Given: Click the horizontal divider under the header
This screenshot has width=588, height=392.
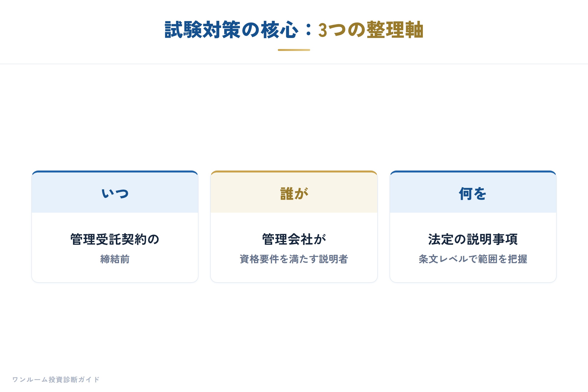Looking at the screenshot, I should [x=294, y=64].
